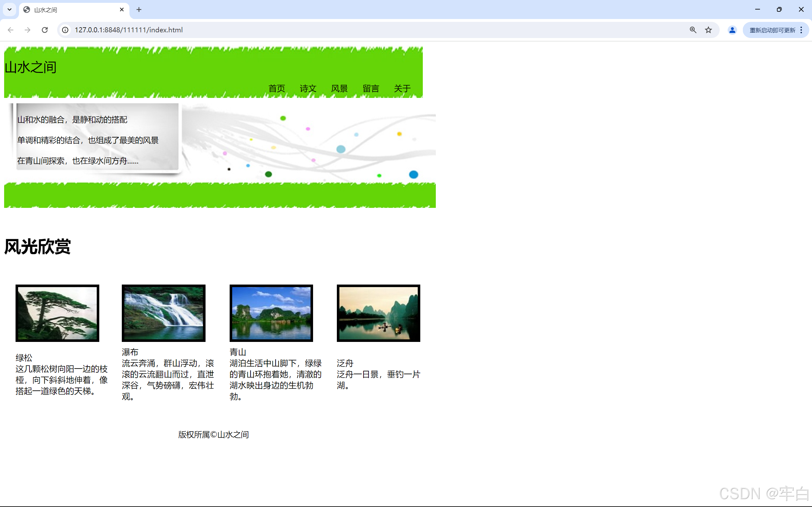Click the 瀑布 waterfall thumbnail image
Viewport: 812px width, 507px height.
(x=163, y=313)
